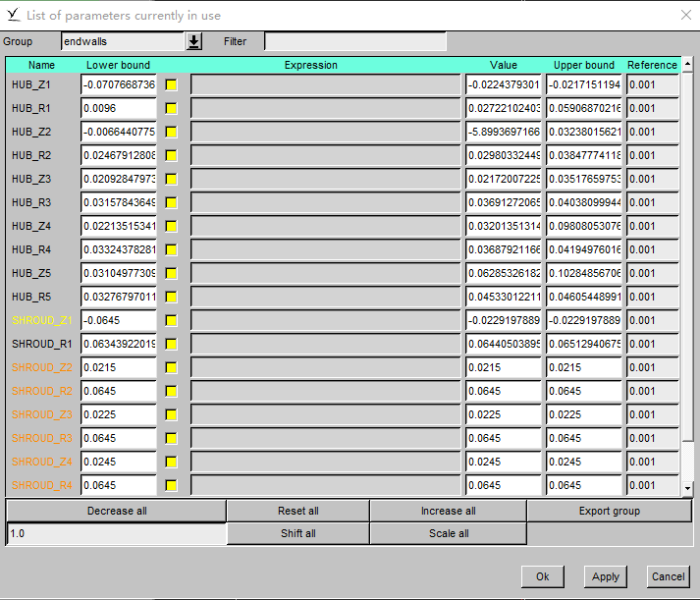Image resolution: width=700 pixels, height=600 pixels.
Task: Click the Scale all button
Action: tap(449, 533)
